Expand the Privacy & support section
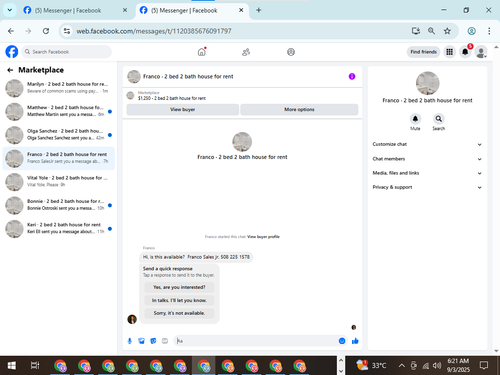This screenshot has width=500, height=375. (427, 187)
